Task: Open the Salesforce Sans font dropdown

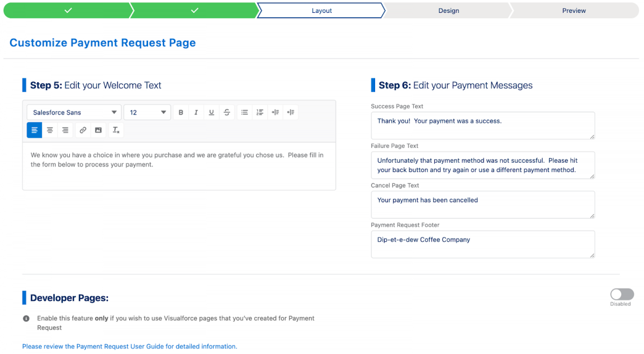Action: (74, 112)
